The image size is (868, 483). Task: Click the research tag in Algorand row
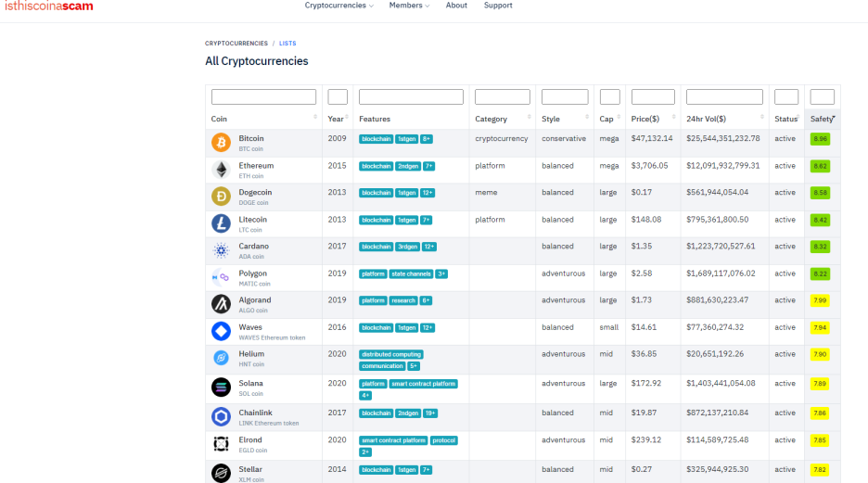point(403,300)
